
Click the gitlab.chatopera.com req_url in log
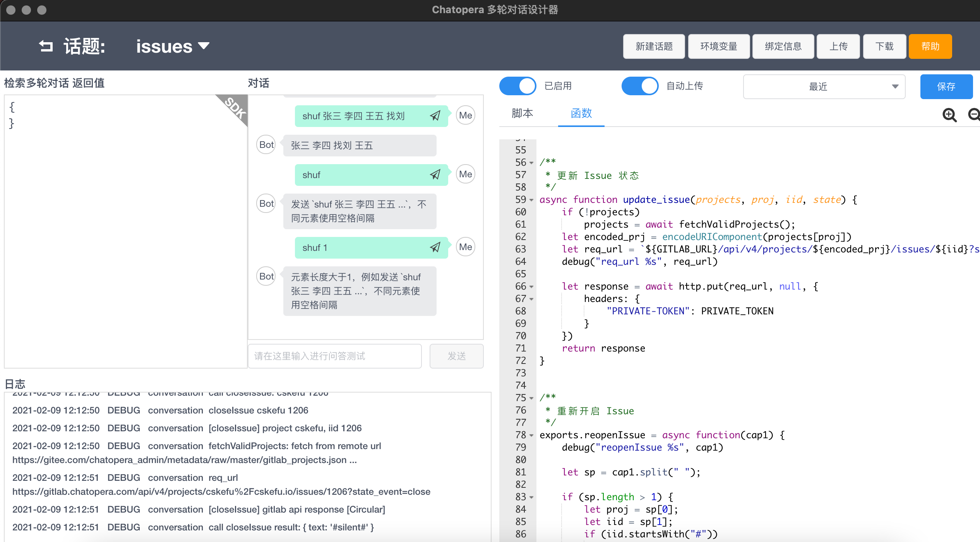(x=221, y=492)
